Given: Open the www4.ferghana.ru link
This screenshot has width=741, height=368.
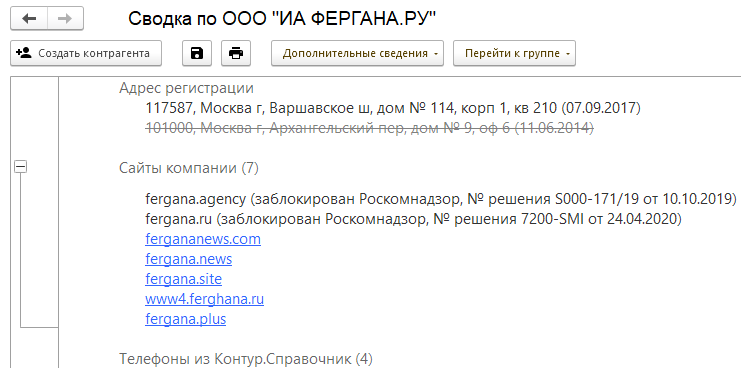Looking at the screenshot, I should coord(204,299).
